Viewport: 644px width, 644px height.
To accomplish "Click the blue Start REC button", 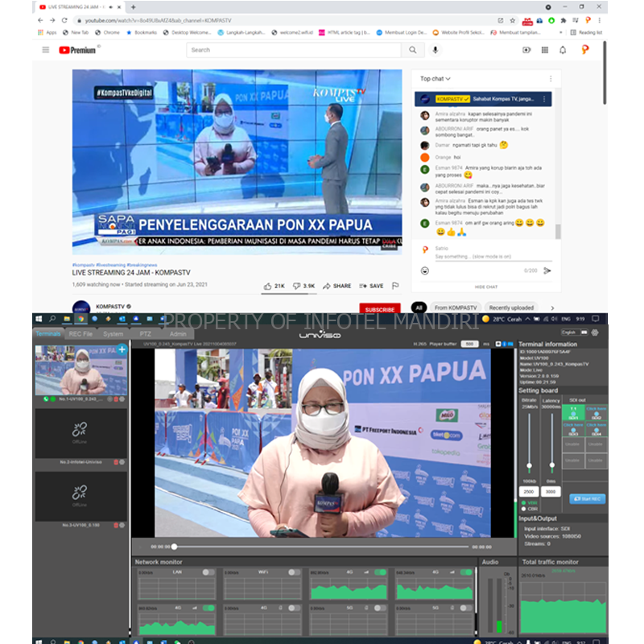I will point(587,498).
